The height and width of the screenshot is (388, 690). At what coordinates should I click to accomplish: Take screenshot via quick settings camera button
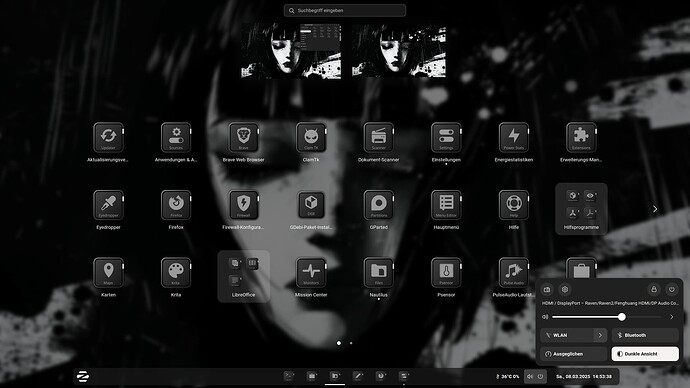(547, 289)
